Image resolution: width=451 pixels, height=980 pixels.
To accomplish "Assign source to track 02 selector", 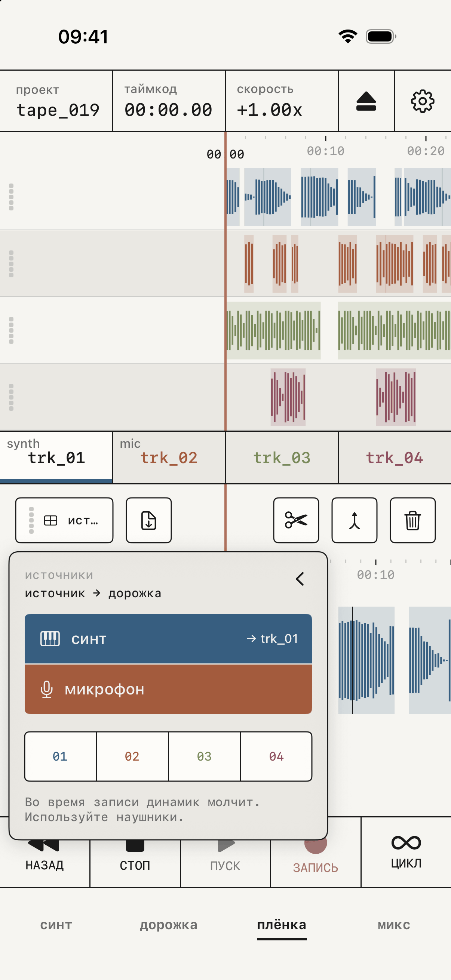I will [132, 756].
